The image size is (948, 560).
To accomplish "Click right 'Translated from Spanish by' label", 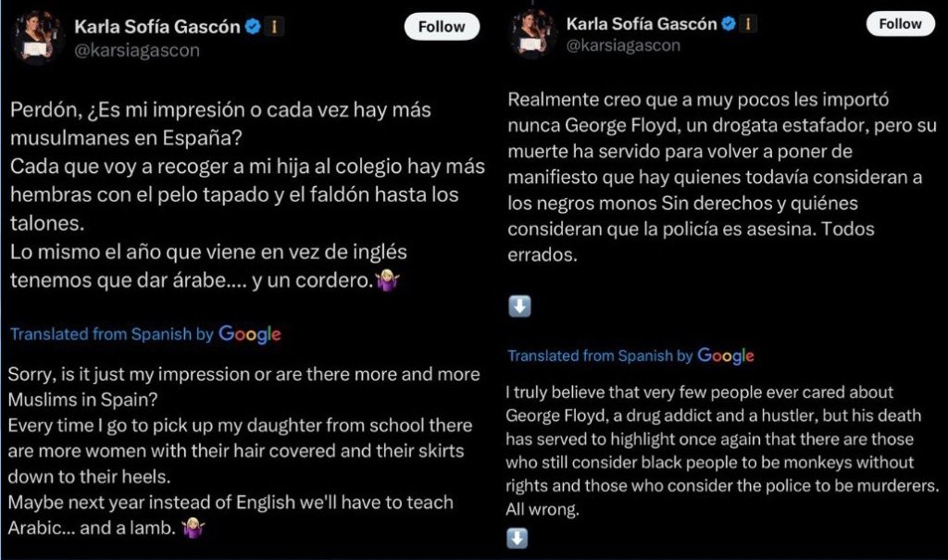I will [x=600, y=355].
